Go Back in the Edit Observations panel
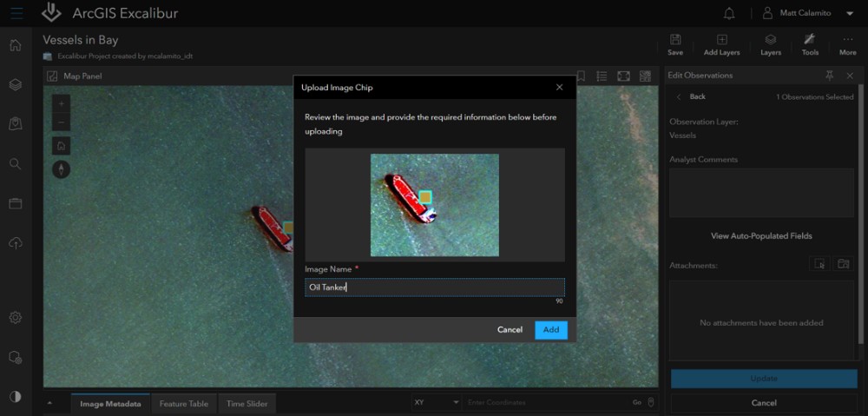This screenshot has height=416, width=868. pyautogui.click(x=692, y=96)
